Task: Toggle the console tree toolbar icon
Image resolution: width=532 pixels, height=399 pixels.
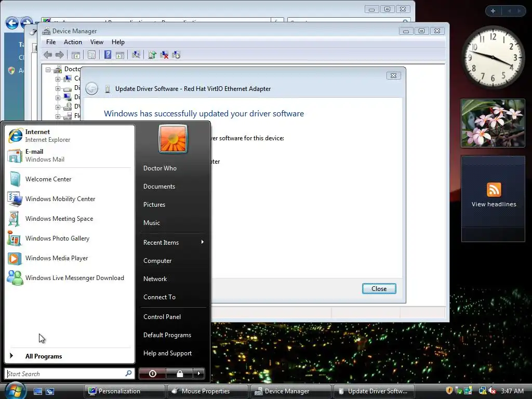Action: [76, 55]
